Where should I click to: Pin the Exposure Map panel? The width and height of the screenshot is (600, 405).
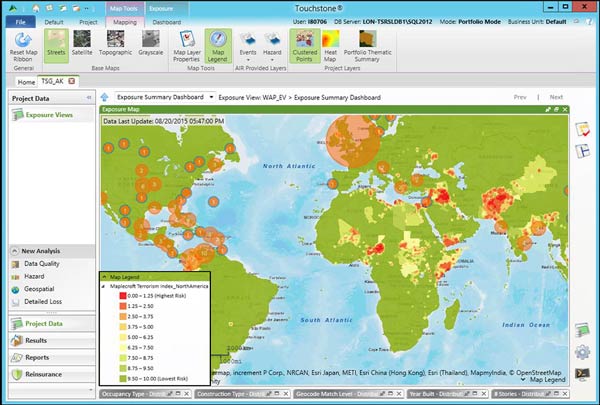pos(548,109)
